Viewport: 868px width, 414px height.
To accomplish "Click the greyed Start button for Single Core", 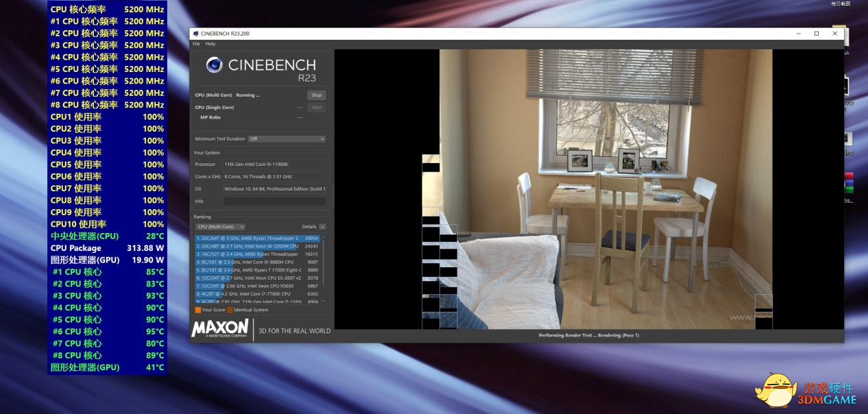I will 316,107.
